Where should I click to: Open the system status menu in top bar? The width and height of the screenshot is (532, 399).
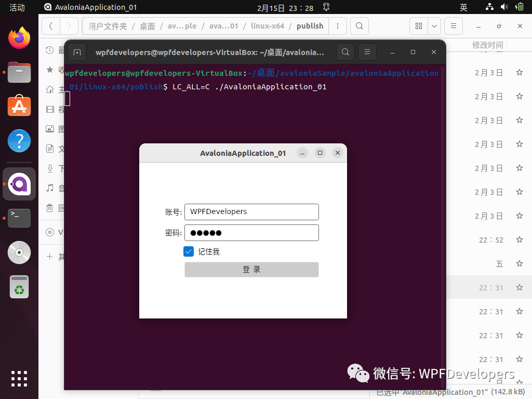pyautogui.click(x=504, y=7)
